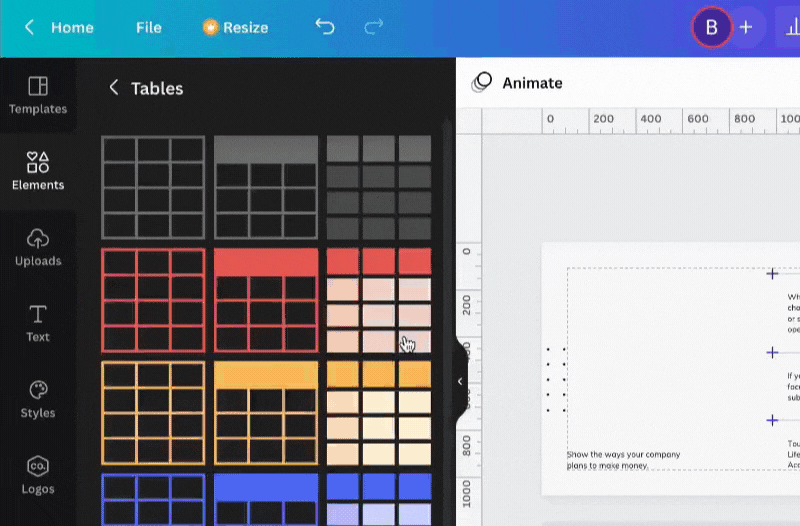Viewport: 800px width, 526px height.
Task: Open the Text sidebar panel
Action: [x=38, y=323]
